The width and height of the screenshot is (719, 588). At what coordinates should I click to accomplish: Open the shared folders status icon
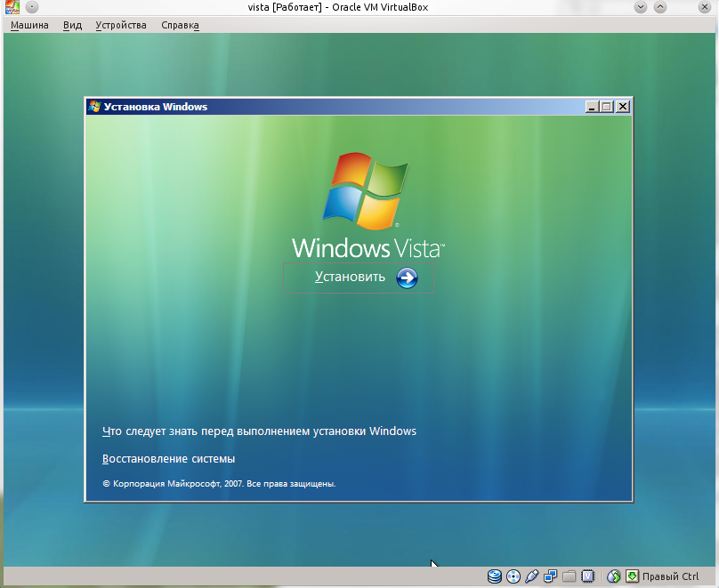pos(571,576)
